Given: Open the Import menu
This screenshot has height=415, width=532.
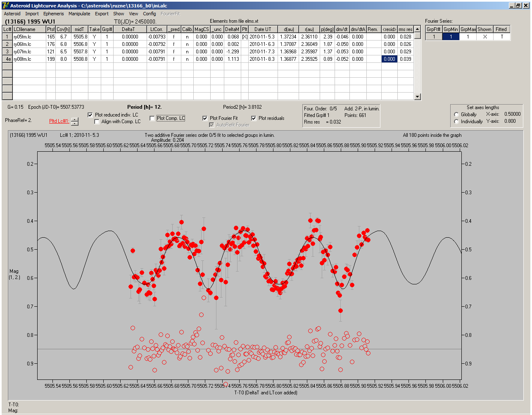Looking at the screenshot, I should [32, 14].
